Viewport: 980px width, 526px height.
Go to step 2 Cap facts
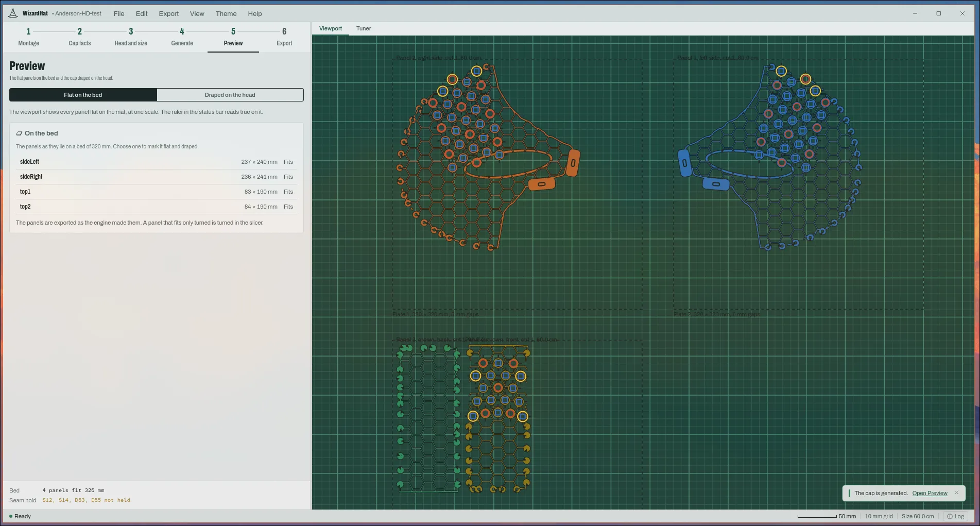click(x=80, y=37)
